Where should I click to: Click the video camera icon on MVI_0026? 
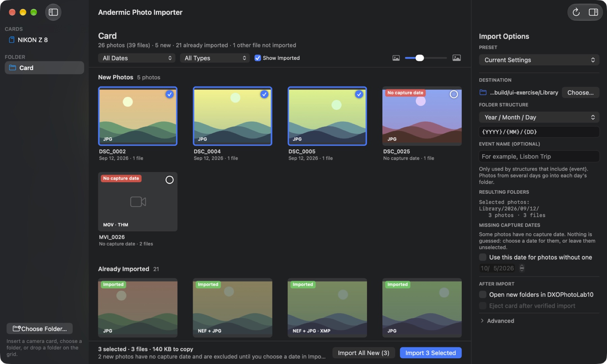(x=138, y=202)
